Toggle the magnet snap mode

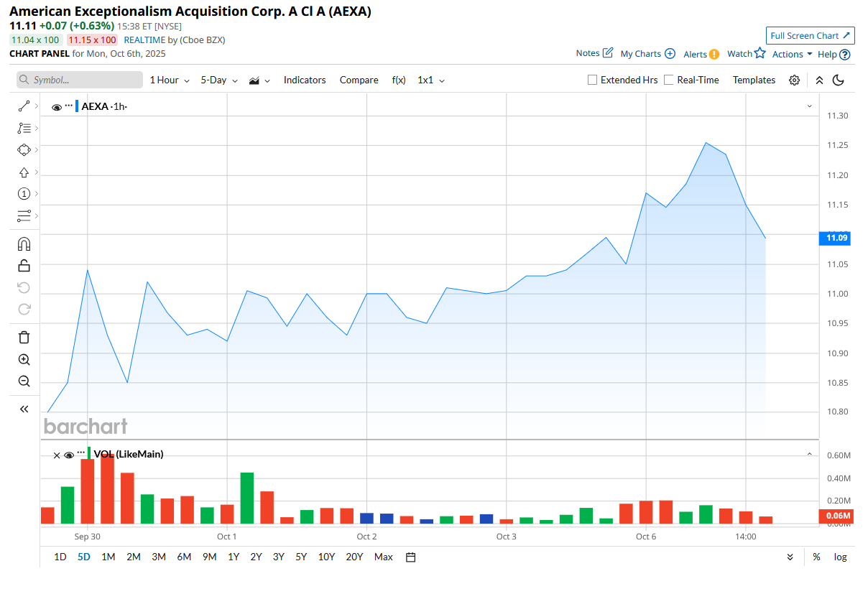[x=24, y=244]
